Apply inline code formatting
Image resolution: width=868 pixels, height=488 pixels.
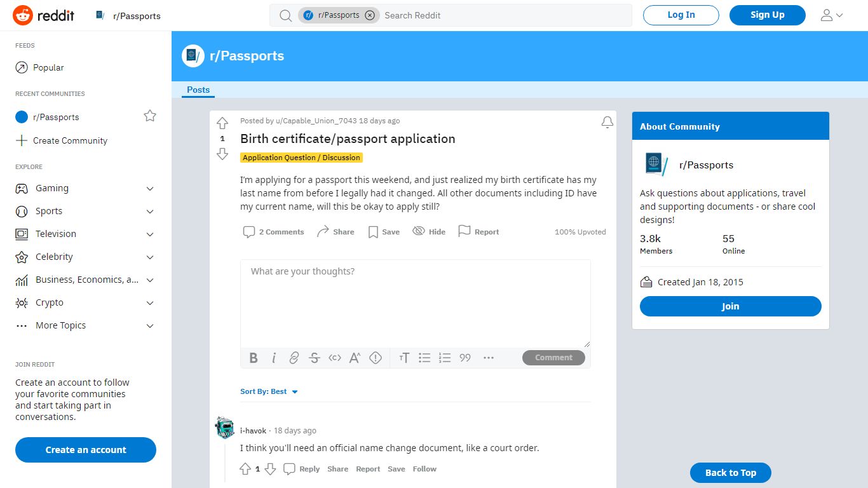click(335, 358)
